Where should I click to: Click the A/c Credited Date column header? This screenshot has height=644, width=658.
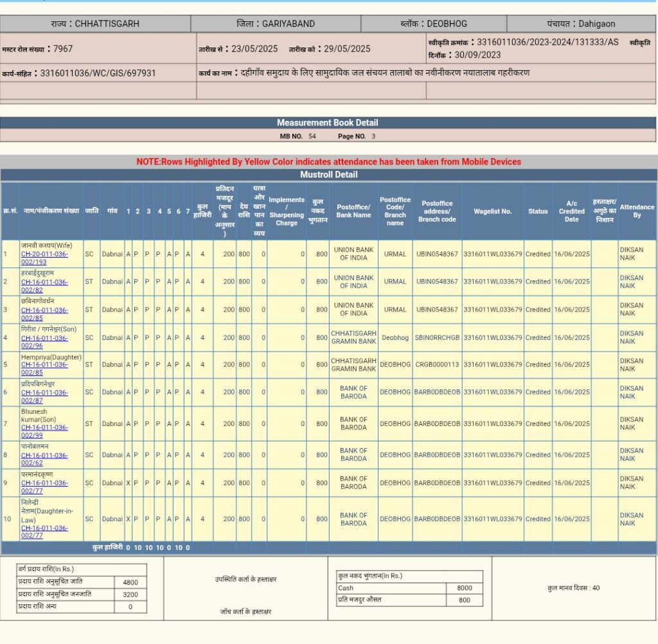(571, 211)
